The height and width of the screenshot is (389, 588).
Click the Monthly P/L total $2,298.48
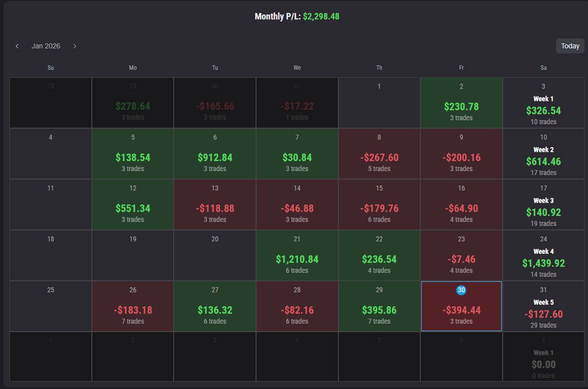click(x=321, y=16)
